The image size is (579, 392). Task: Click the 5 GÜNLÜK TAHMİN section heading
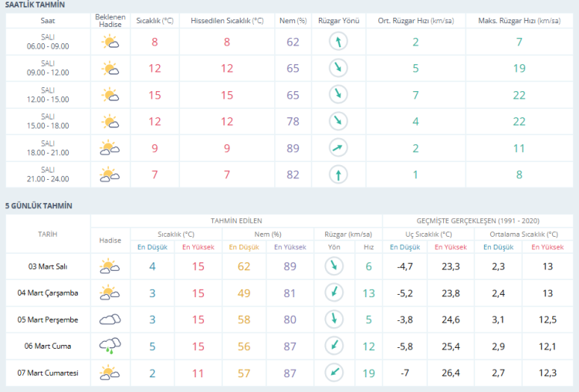tap(39, 205)
